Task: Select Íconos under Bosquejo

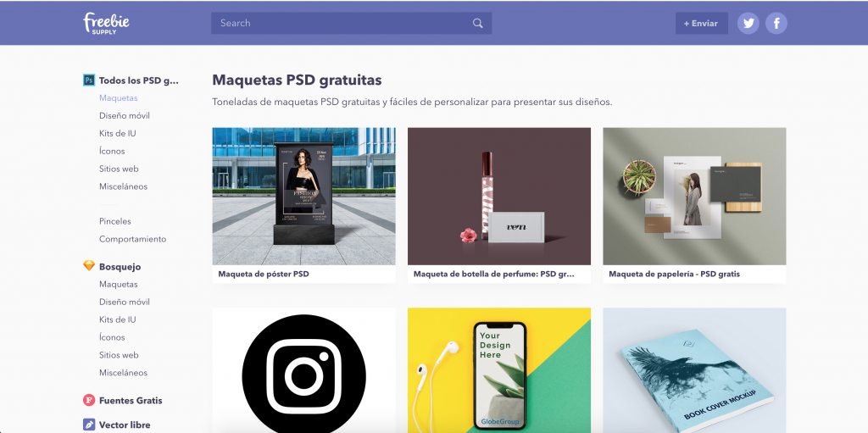Action: point(112,337)
